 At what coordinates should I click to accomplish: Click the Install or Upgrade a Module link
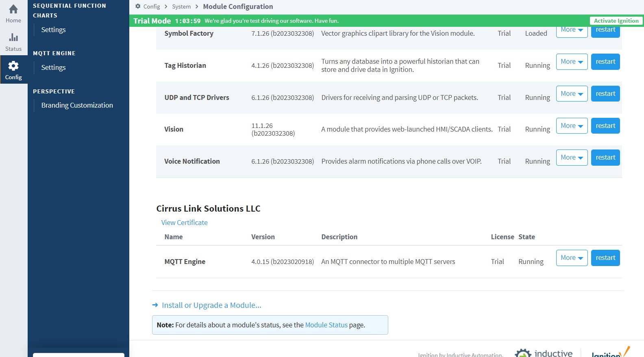click(x=211, y=305)
